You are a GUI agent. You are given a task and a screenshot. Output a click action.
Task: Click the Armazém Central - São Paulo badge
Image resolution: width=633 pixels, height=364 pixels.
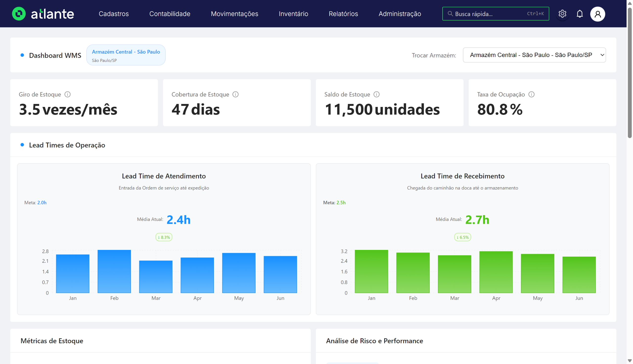(126, 55)
